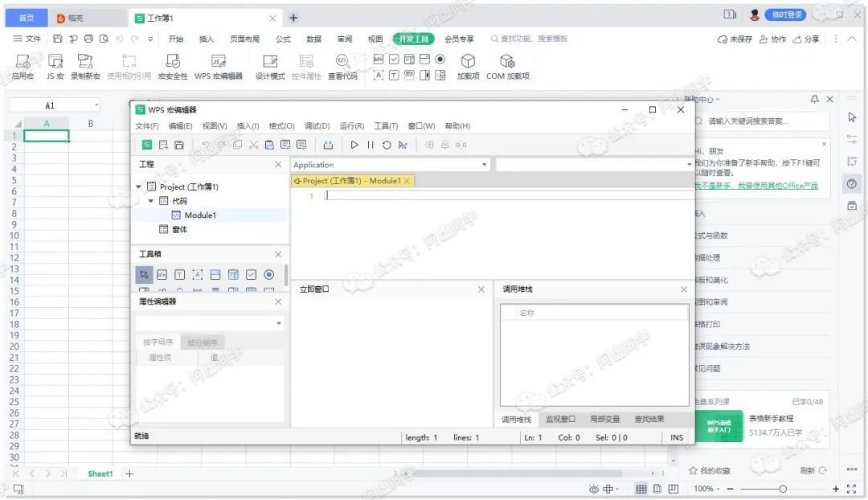Click print preview icon in quick access toolbar
Screen dimensions: 868x500
click(x=104, y=39)
